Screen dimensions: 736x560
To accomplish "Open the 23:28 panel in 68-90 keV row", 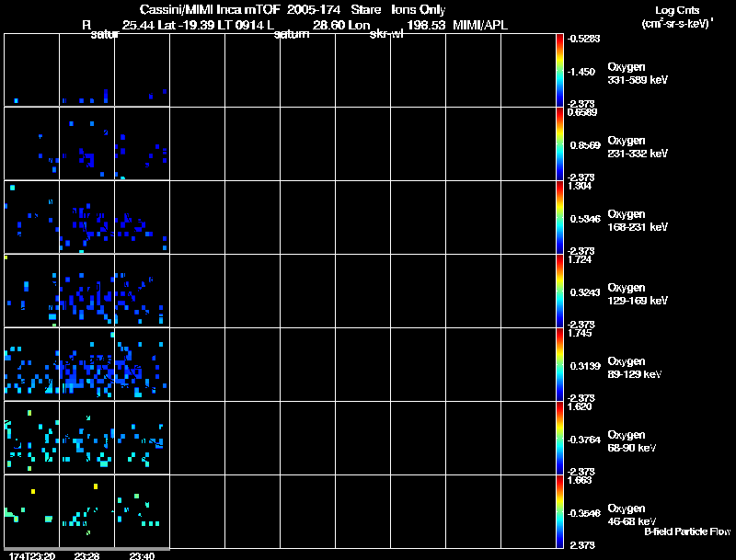I will 86,438.
